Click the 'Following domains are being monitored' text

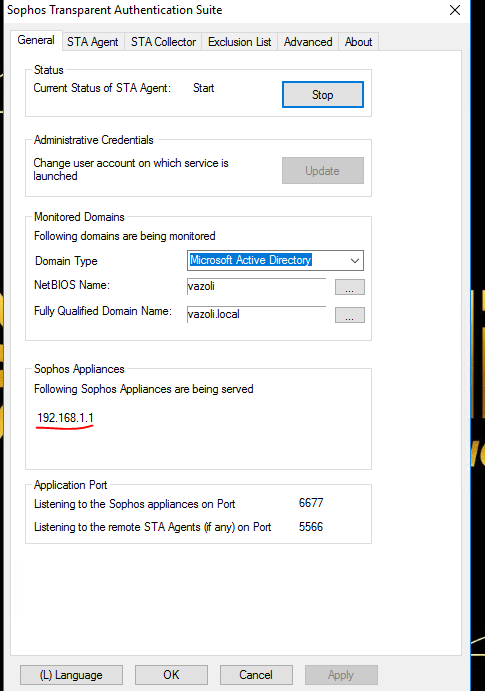125,236
